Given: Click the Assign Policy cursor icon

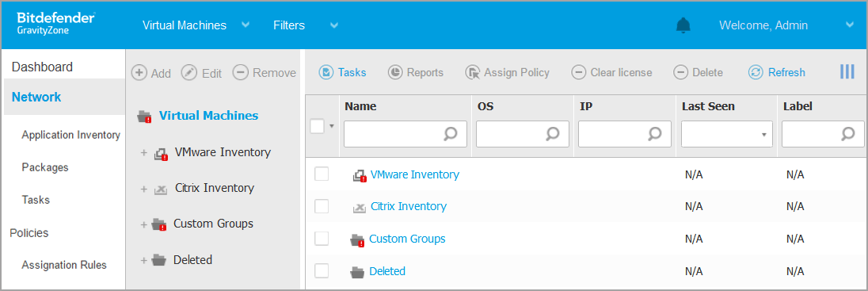Looking at the screenshot, I should click(x=472, y=72).
